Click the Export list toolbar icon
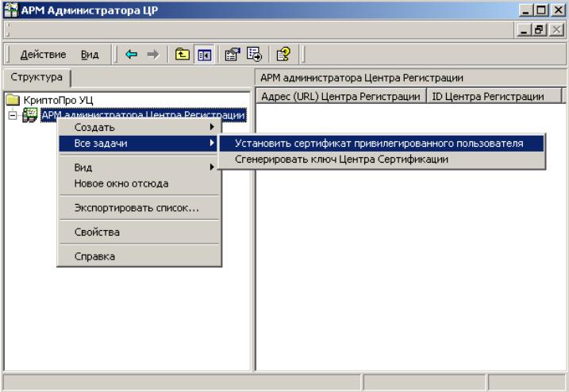The height and width of the screenshot is (392, 569). tap(254, 55)
